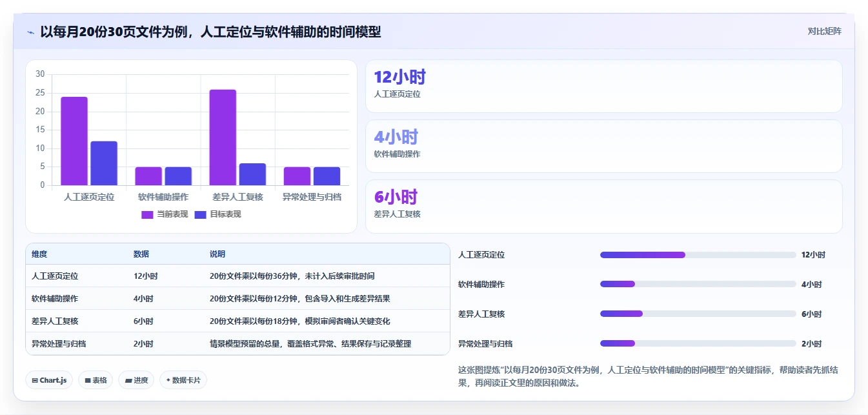Click the blue 异常处理与归档 chart bar
Viewport: 868px width, 415px height.
pyautogui.click(x=327, y=176)
